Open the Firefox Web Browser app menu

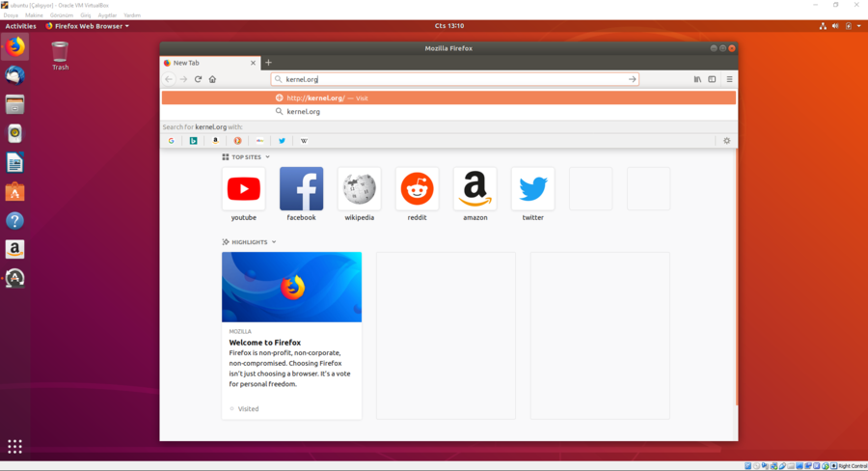click(x=87, y=26)
